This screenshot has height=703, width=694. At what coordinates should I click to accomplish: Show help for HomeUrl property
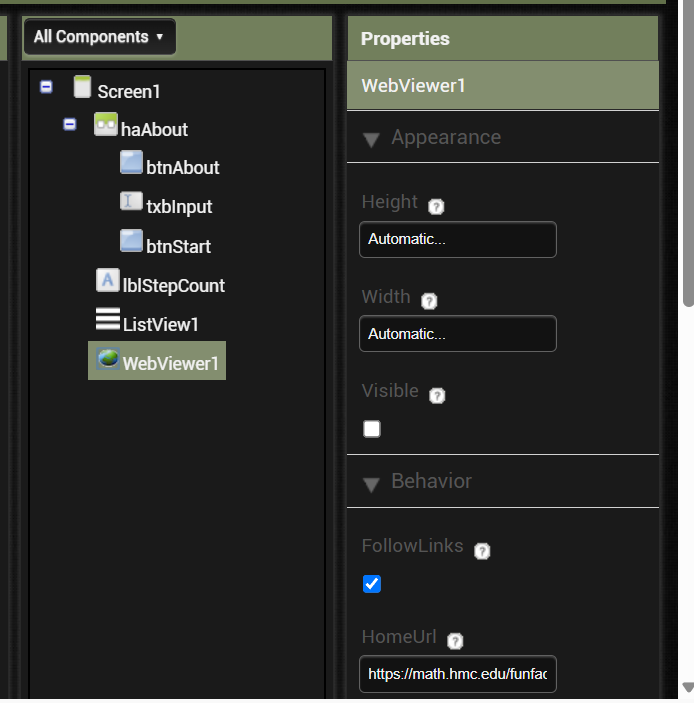(x=455, y=641)
